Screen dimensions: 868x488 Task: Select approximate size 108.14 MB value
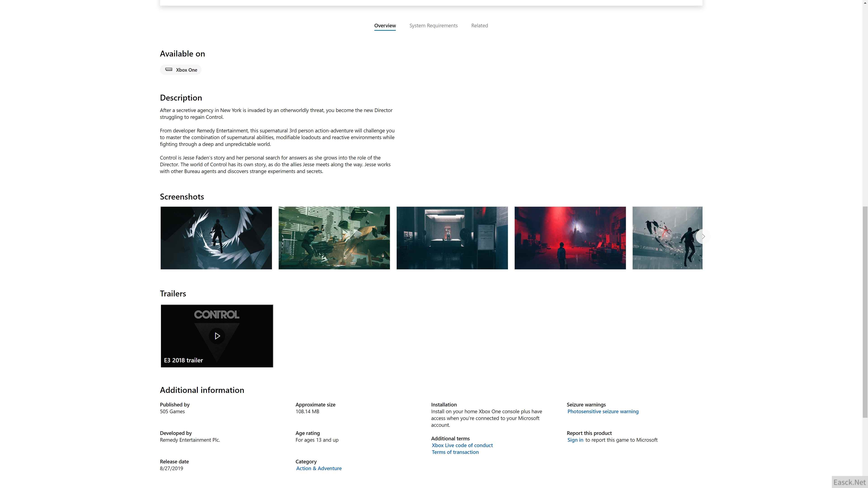(307, 411)
